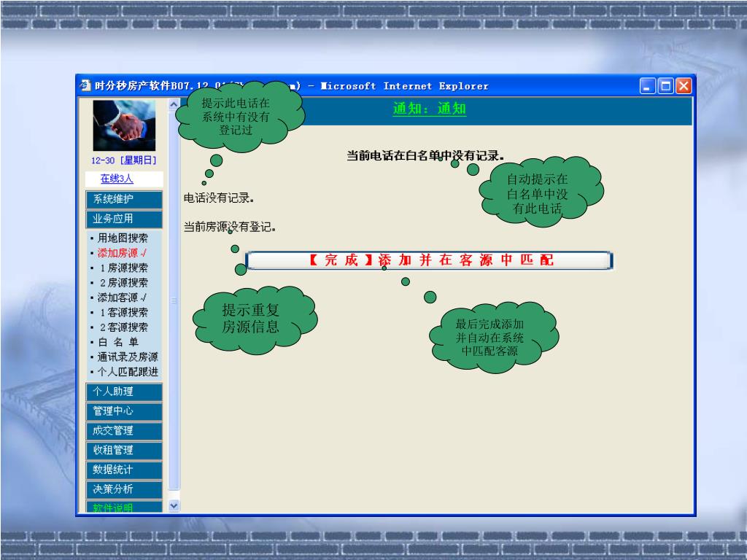Expand the 管理中心 section
The height and width of the screenshot is (560, 747).
124,411
